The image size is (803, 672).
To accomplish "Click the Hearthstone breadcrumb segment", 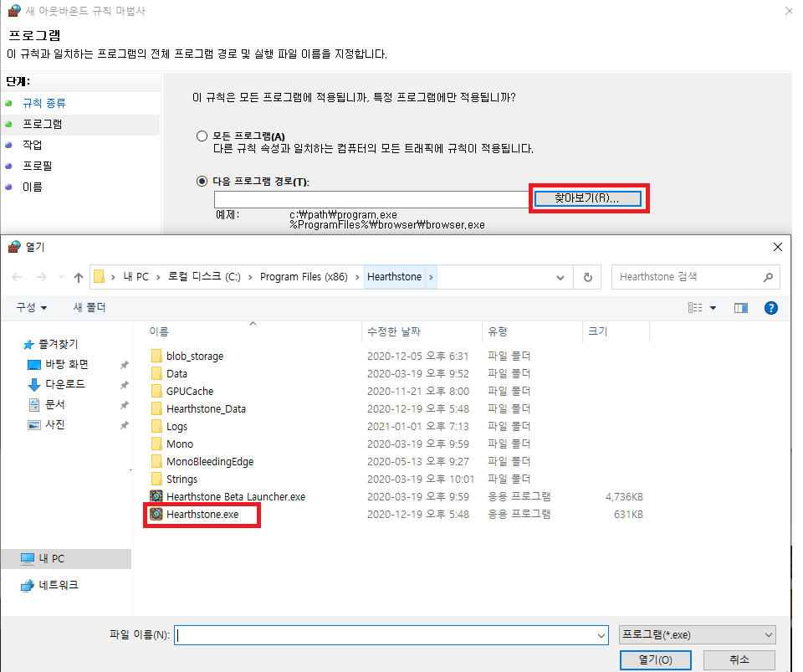I will pyautogui.click(x=394, y=277).
